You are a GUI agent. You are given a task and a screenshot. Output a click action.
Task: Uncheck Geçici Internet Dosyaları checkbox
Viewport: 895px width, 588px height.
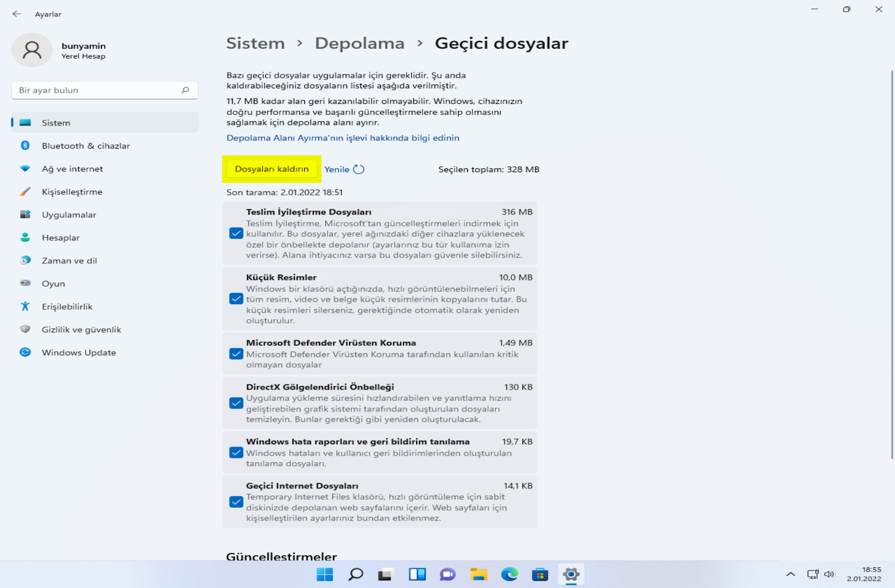point(236,502)
